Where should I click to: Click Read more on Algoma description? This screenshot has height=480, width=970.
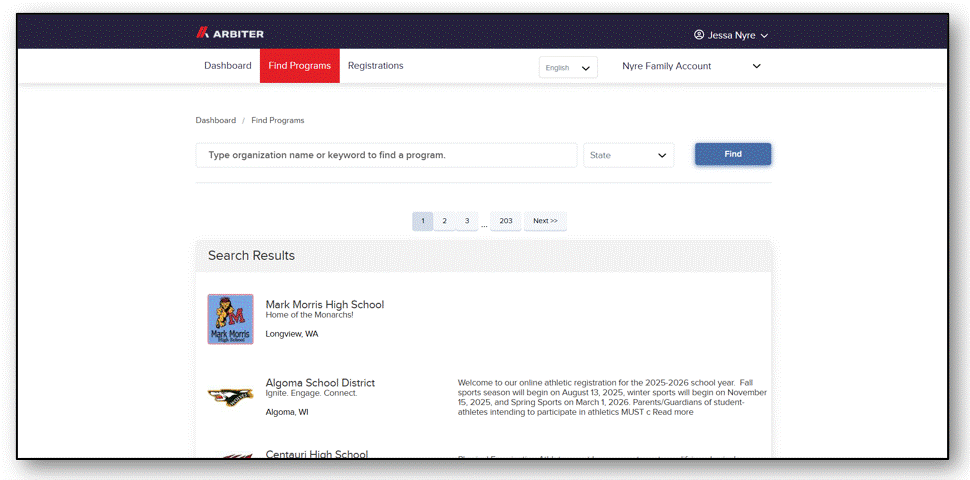(x=673, y=412)
